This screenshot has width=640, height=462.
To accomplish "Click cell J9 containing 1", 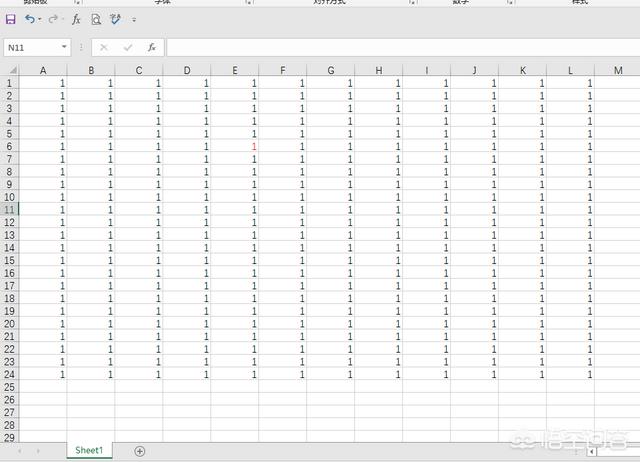I will [x=475, y=184].
